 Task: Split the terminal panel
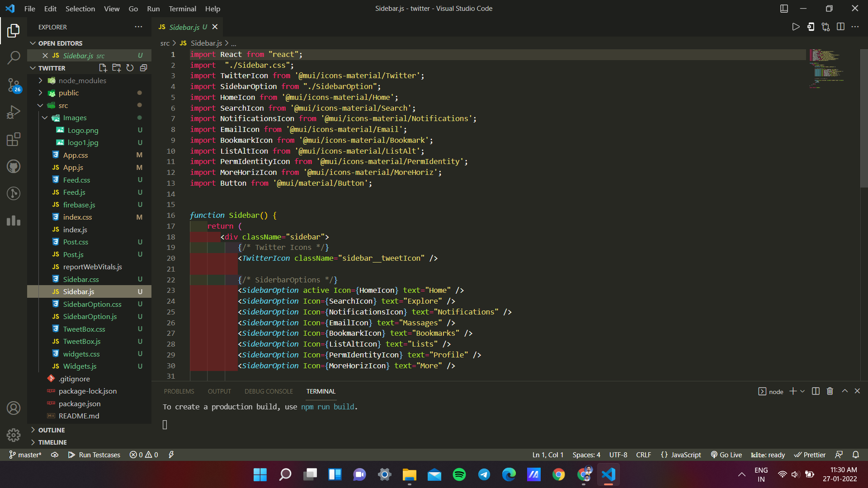(816, 391)
